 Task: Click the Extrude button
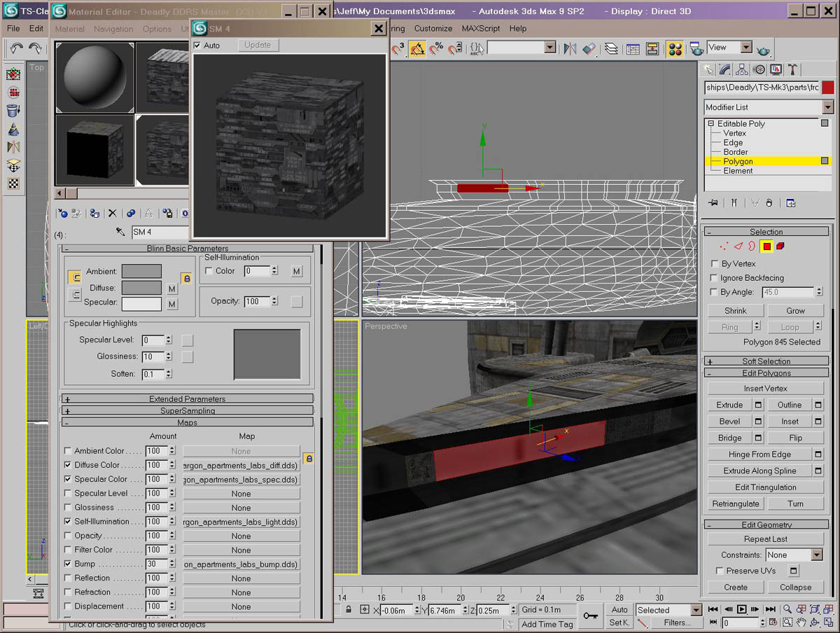(729, 405)
